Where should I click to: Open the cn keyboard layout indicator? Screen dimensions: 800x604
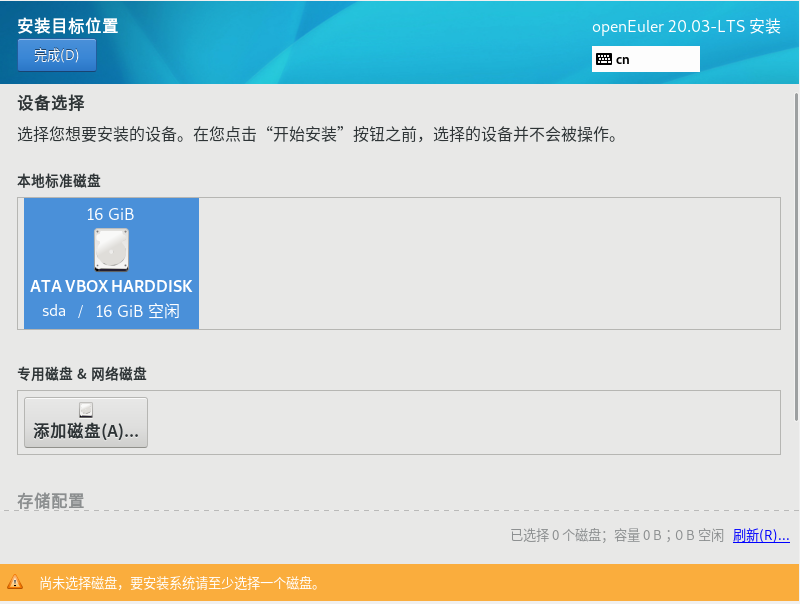[x=645, y=59]
